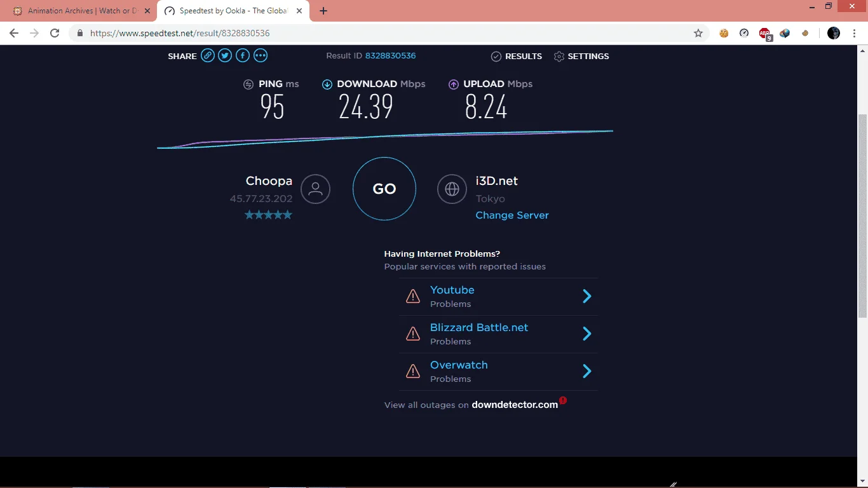Click the i3D.net server name
This screenshot has height=488, width=868.
(x=497, y=181)
